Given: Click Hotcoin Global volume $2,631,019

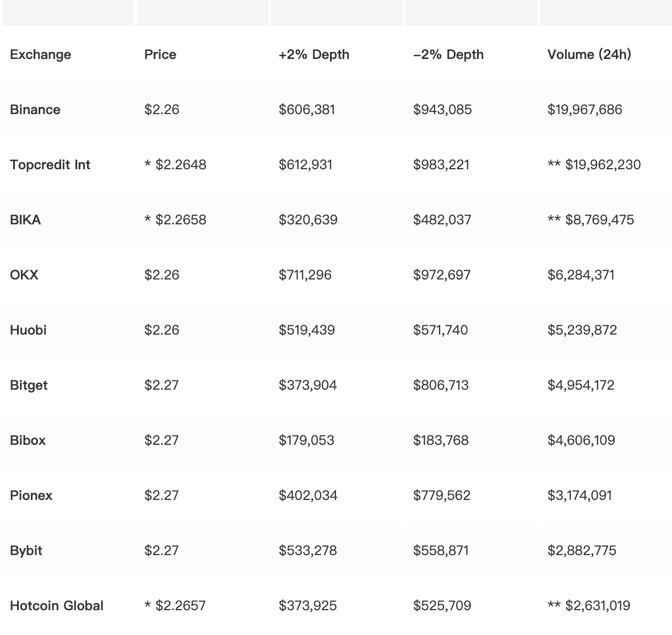Looking at the screenshot, I should pos(597,606).
